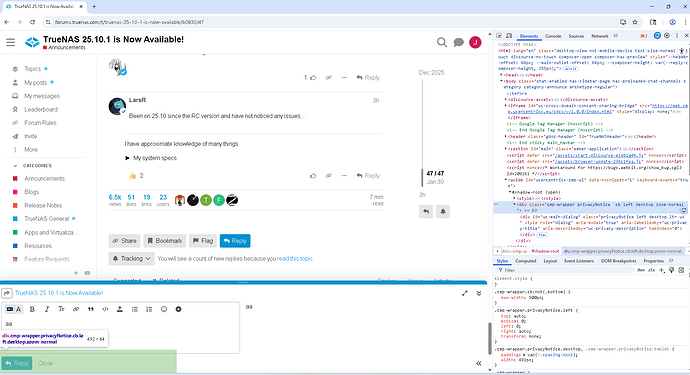Click the red Announcements category color square
The width and height of the screenshot is (690, 375).
(15, 179)
